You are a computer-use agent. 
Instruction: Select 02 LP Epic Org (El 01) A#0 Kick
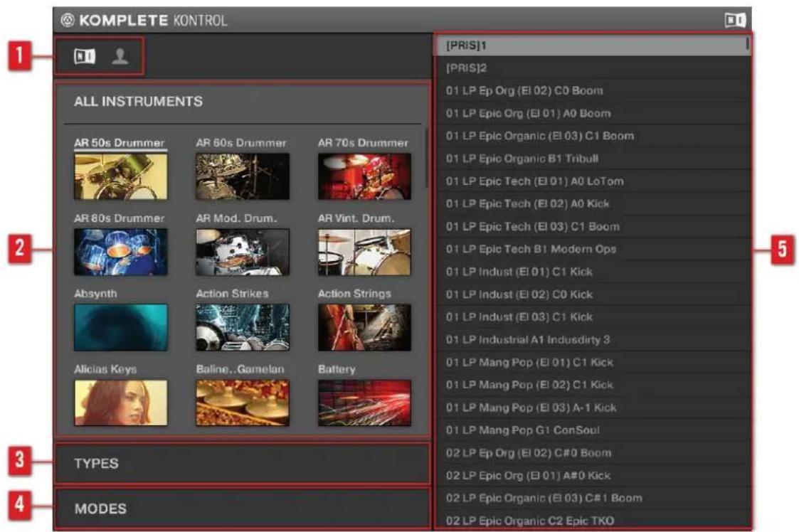click(x=593, y=475)
